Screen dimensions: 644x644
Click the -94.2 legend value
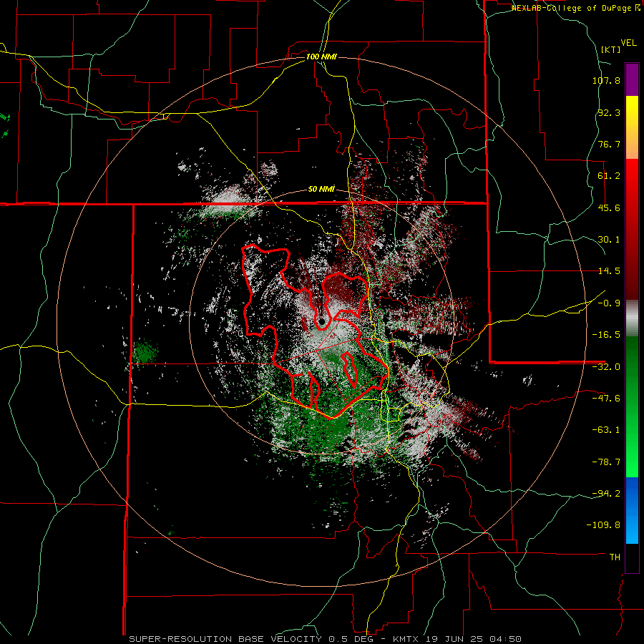[x=606, y=494]
